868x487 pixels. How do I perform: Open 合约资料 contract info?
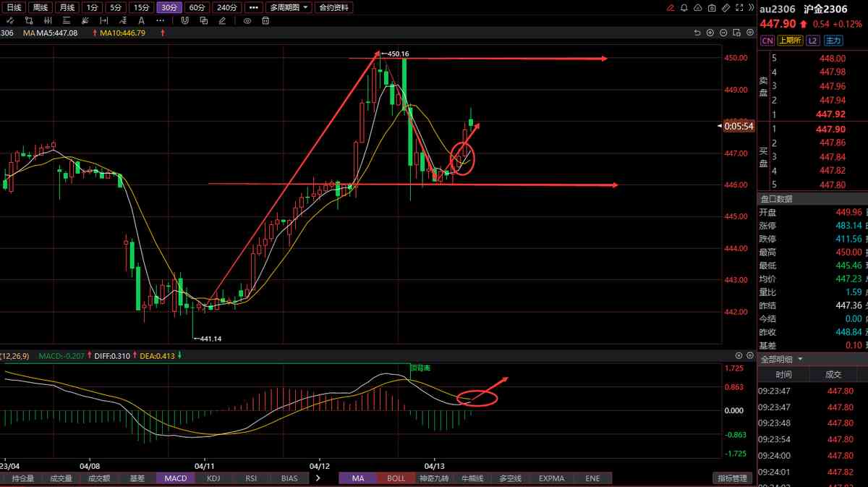(334, 7)
